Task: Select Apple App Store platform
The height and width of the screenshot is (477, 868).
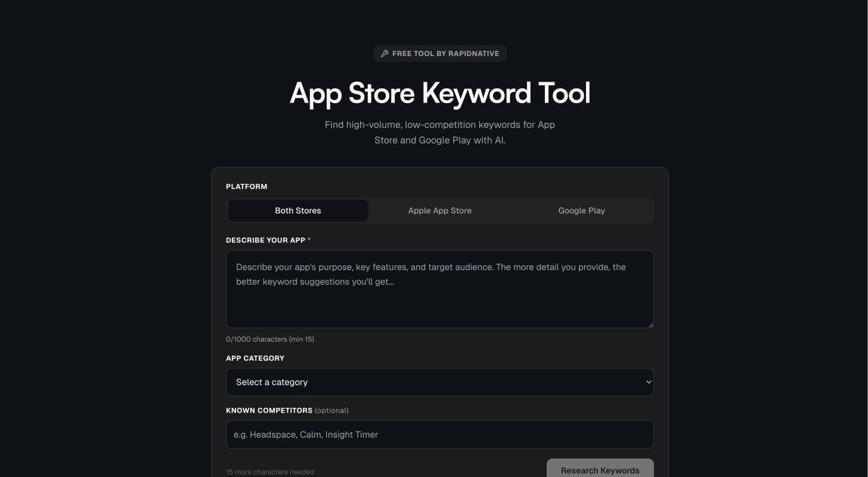Action: [439, 210]
